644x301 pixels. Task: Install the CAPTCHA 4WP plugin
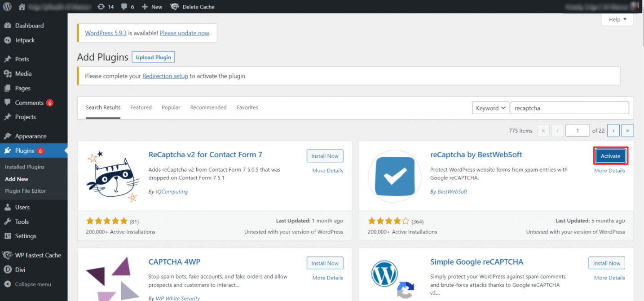pos(325,263)
